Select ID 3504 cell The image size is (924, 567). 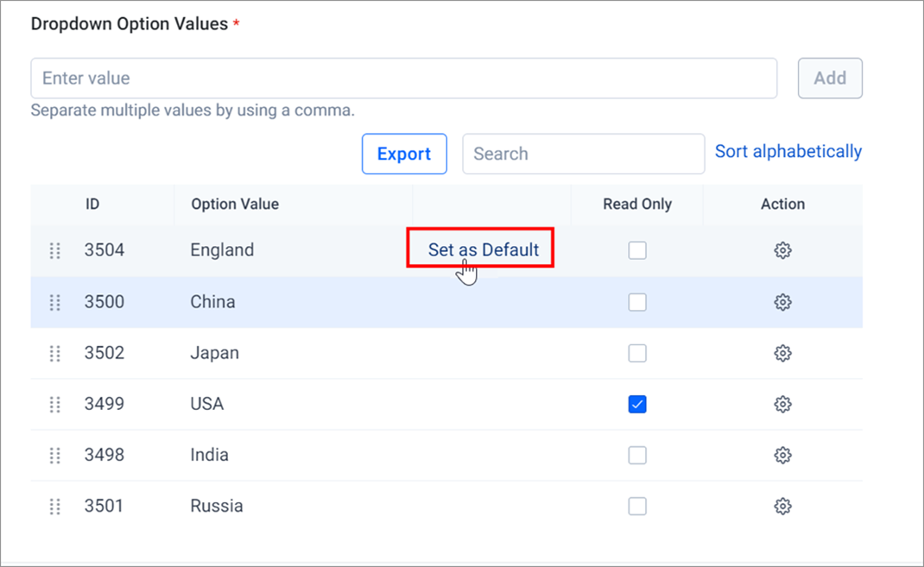coord(104,250)
